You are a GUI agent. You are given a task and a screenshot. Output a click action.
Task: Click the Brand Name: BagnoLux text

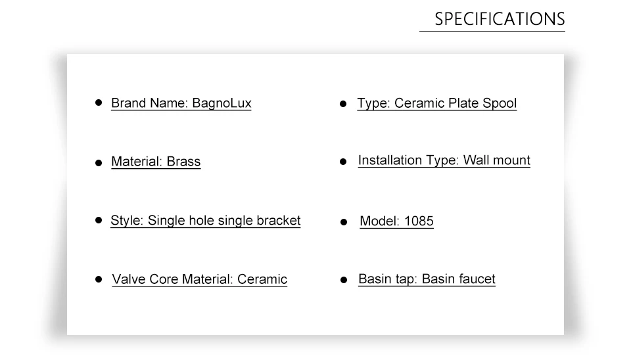[x=181, y=103]
